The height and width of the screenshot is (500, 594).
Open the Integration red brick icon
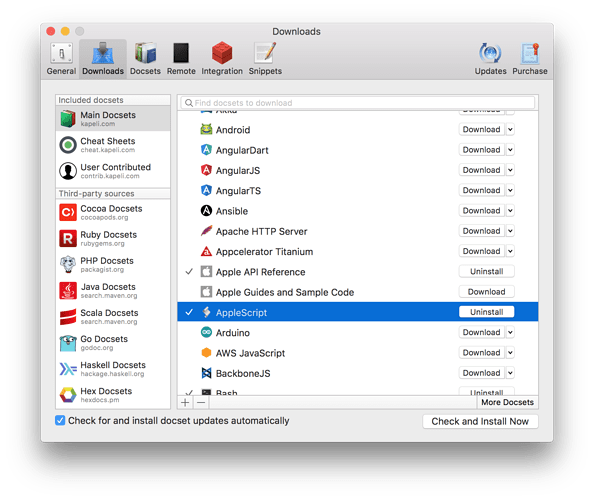tap(222, 53)
